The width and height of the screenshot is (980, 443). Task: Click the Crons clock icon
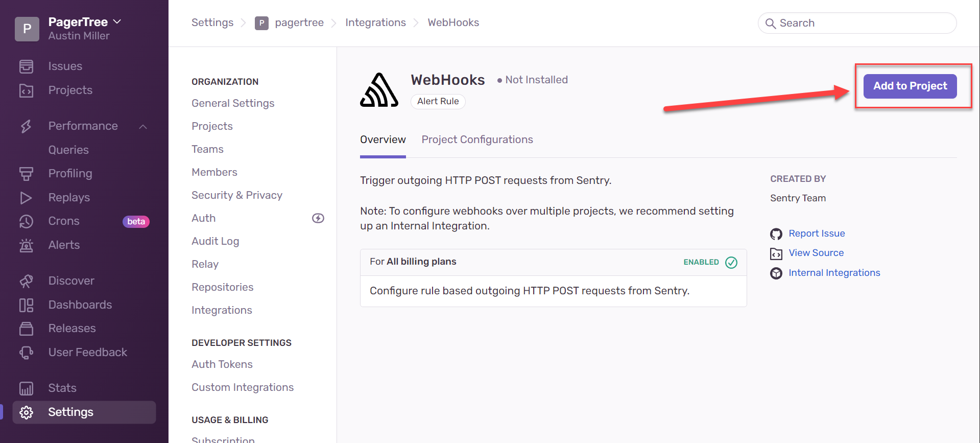pyautogui.click(x=26, y=221)
